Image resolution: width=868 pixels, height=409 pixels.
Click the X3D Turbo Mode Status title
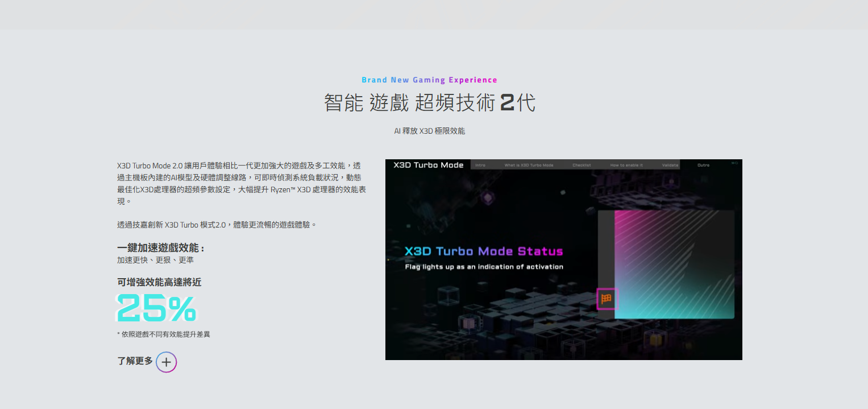tap(483, 251)
